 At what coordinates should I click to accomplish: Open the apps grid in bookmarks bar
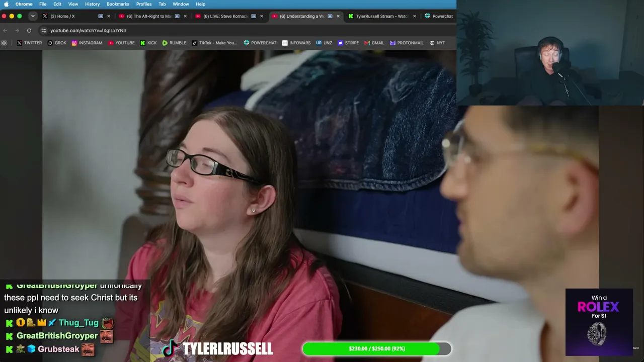tap(4, 43)
